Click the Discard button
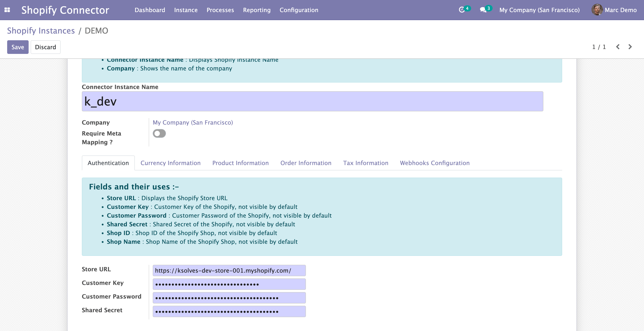 (x=45, y=47)
